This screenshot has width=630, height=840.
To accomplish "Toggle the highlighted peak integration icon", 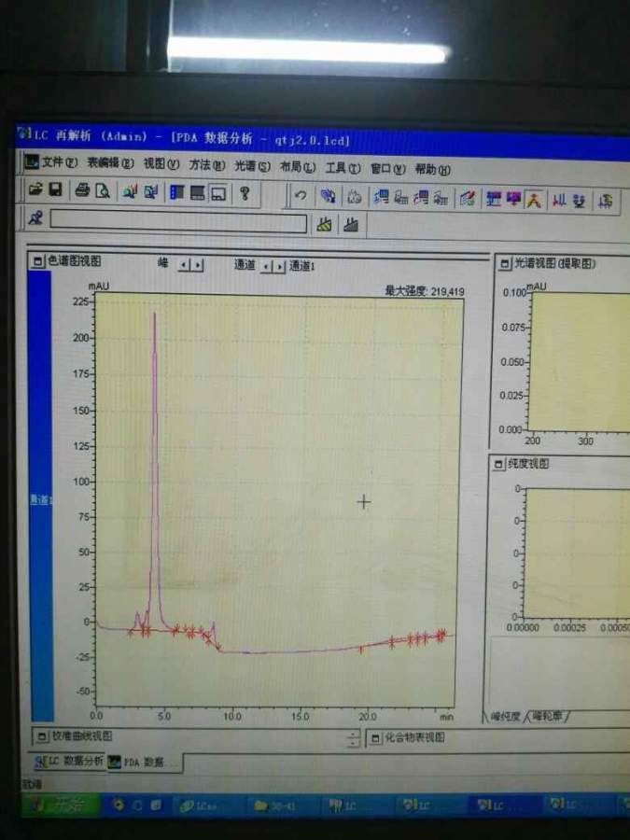I will 534,201.
